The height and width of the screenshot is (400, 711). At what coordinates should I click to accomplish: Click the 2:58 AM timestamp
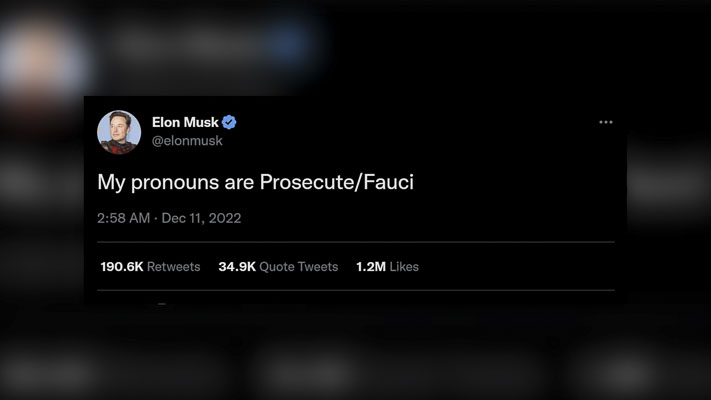click(124, 217)
